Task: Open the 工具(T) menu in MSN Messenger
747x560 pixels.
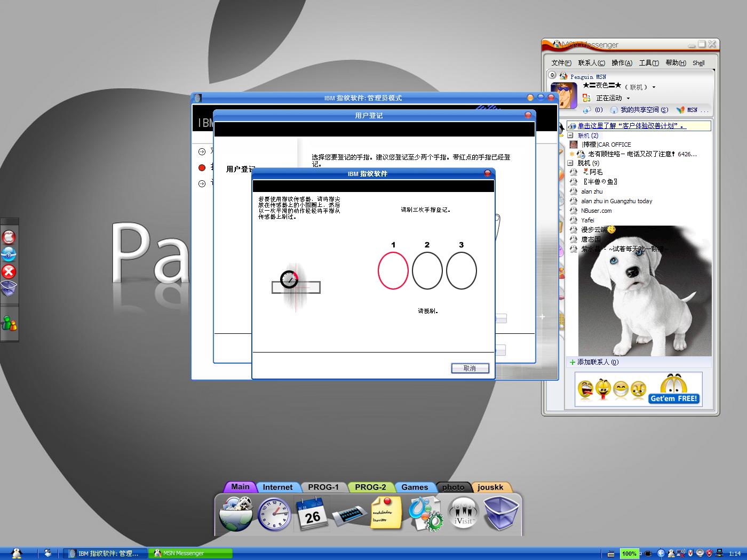Action: coord(649,63)
